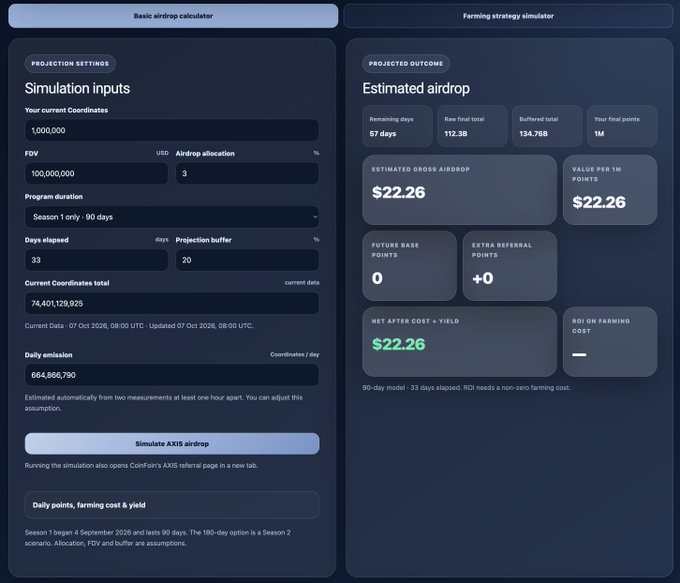The height and width of the screenshot is (583, 680).
Task: Click the ROI on farming cost card
Action: tap(610, 342)
